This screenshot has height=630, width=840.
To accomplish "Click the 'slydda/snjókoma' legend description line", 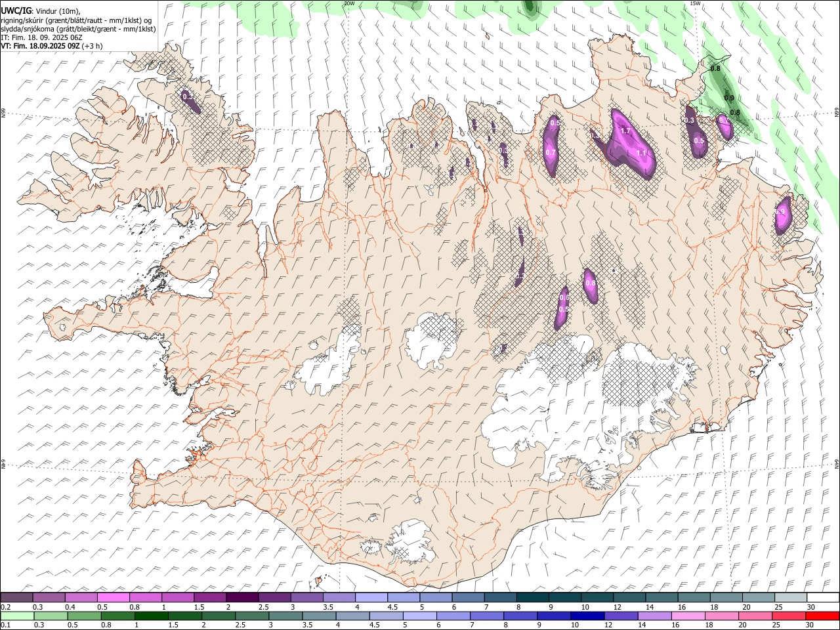I will tap(78, 28).
